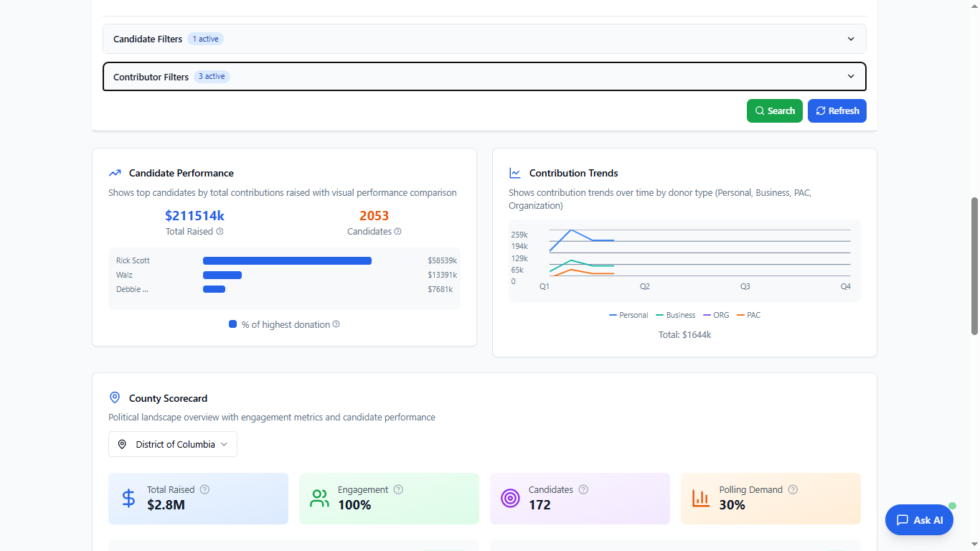980x551 pixels.
Task: Click the blue Refresh button
Action: (x=837, y=111)
